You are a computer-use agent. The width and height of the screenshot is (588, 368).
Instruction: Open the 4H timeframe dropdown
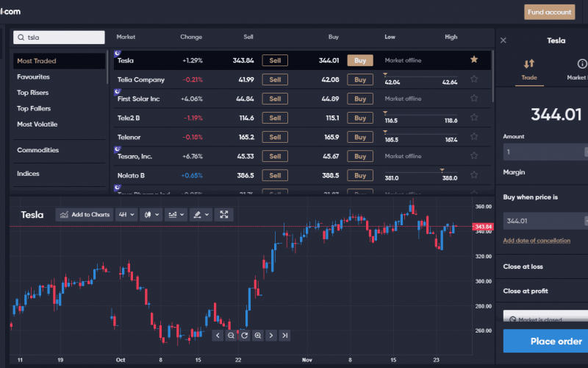126,215
